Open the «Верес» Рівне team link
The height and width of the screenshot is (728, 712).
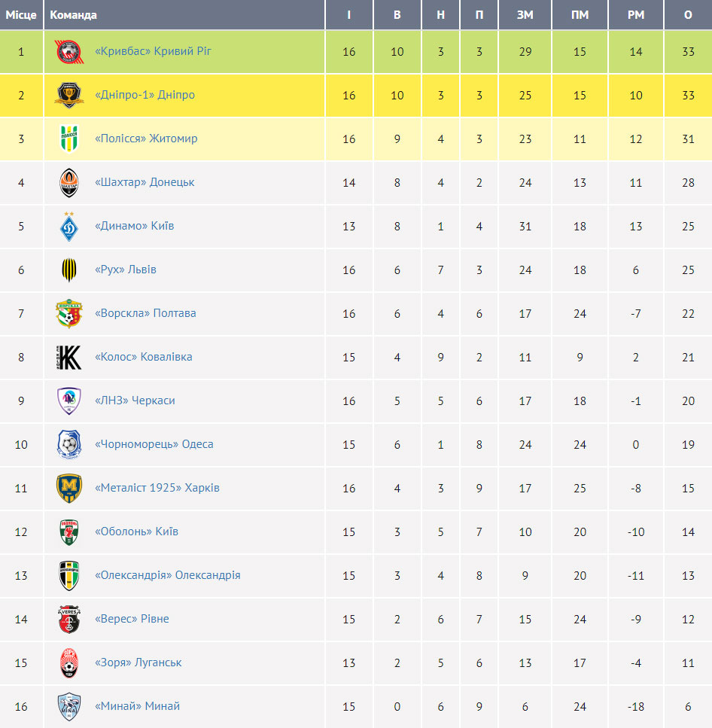(x=132, y=618)
